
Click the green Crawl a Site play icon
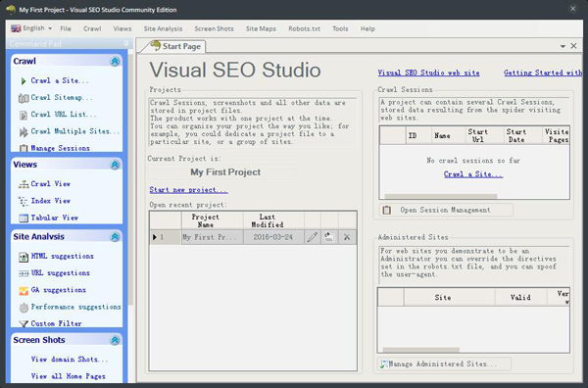(24, 81)
